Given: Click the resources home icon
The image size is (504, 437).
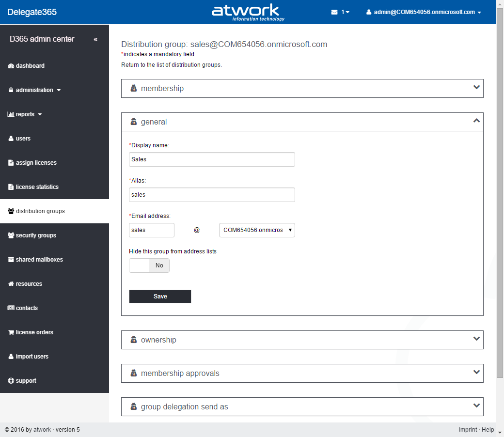Looking at the screenshot, I should click(11, 284).
